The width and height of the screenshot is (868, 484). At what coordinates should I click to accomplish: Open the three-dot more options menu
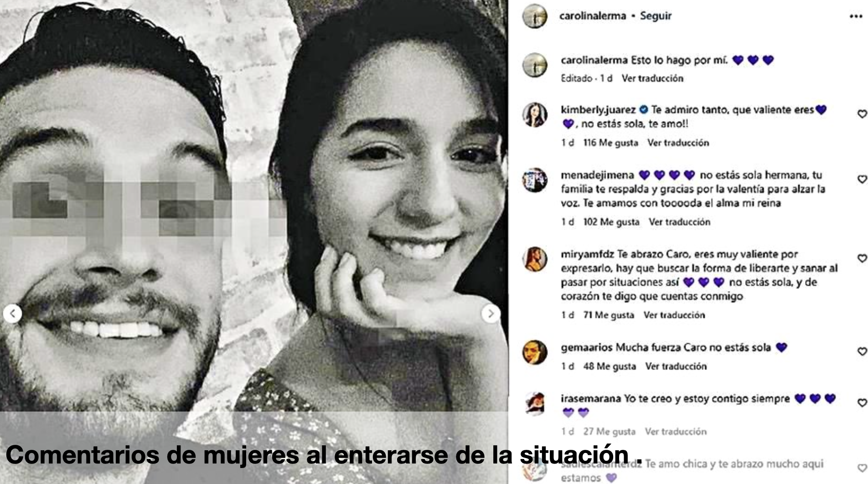pos(855,17)
